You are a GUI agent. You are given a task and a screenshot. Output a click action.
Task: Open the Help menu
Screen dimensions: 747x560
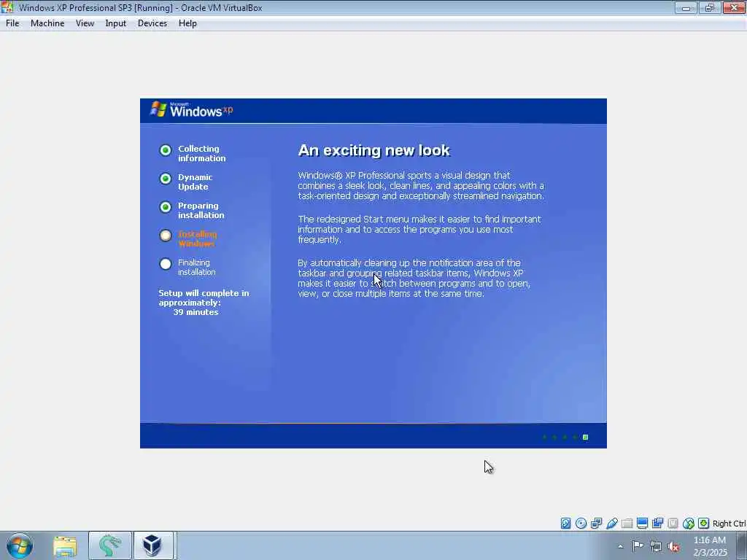coord(187,23)
